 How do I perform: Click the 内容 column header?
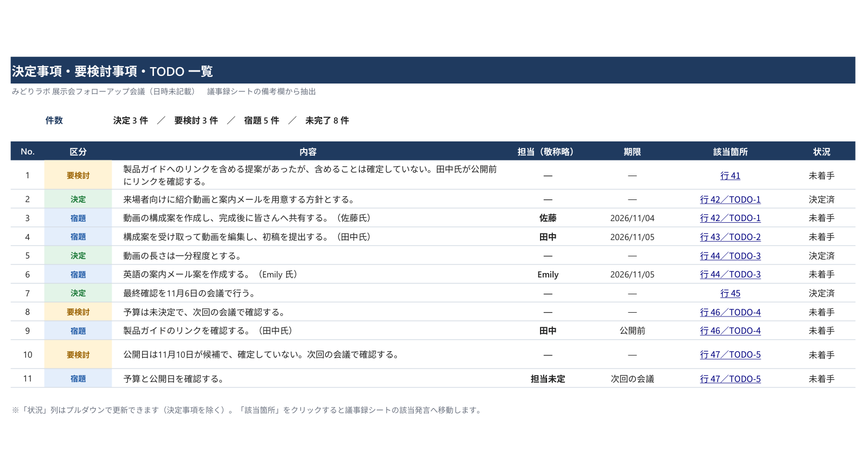308,152
